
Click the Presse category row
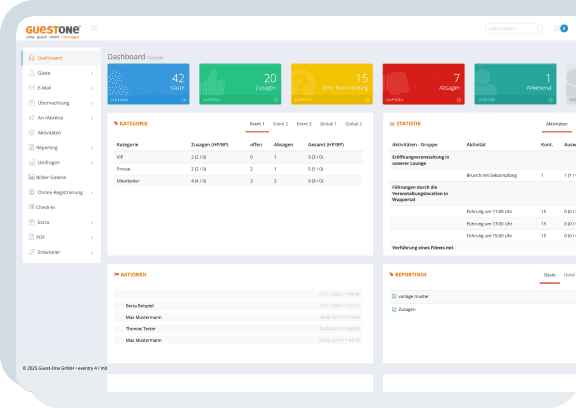pos(238,169)
